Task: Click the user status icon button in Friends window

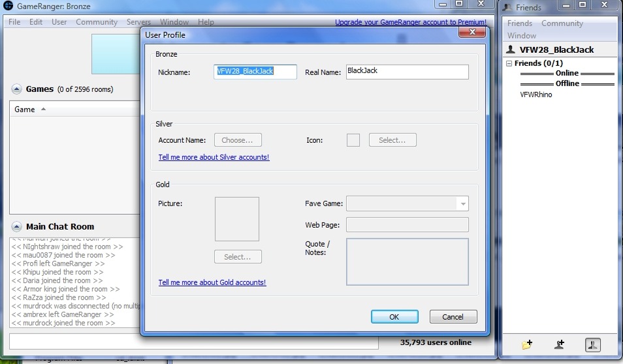Action: [x=592, y=345]
